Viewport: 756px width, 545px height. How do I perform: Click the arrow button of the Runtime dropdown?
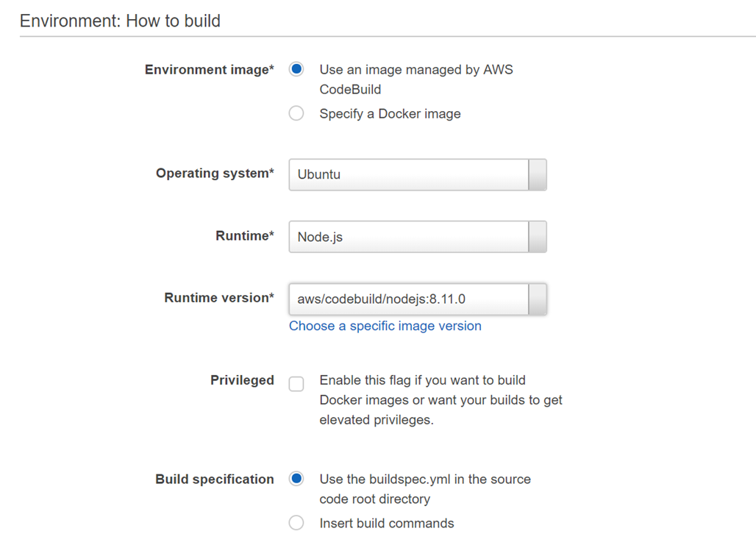[538, 237]
